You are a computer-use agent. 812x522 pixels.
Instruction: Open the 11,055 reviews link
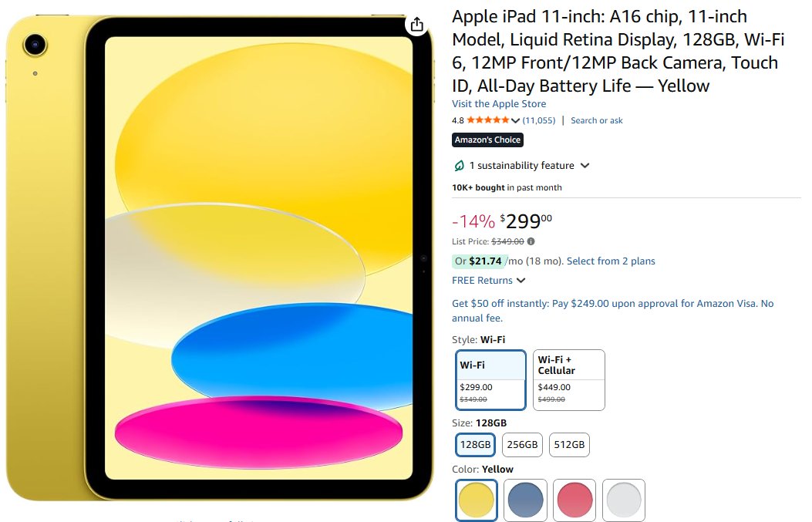click(538, 120)
